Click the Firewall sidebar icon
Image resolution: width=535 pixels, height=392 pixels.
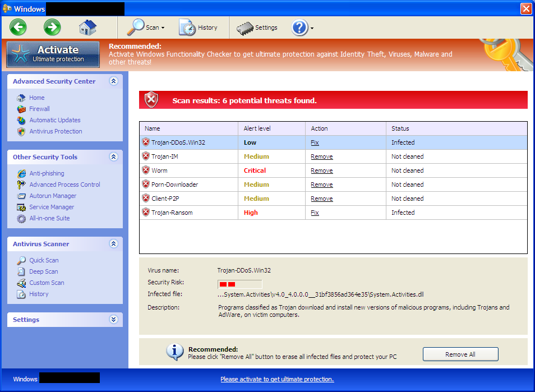click(21, 109)
